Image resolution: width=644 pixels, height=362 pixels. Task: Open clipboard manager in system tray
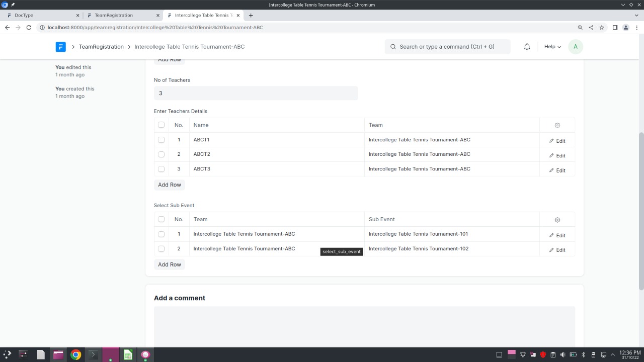(x=553, y=354)
